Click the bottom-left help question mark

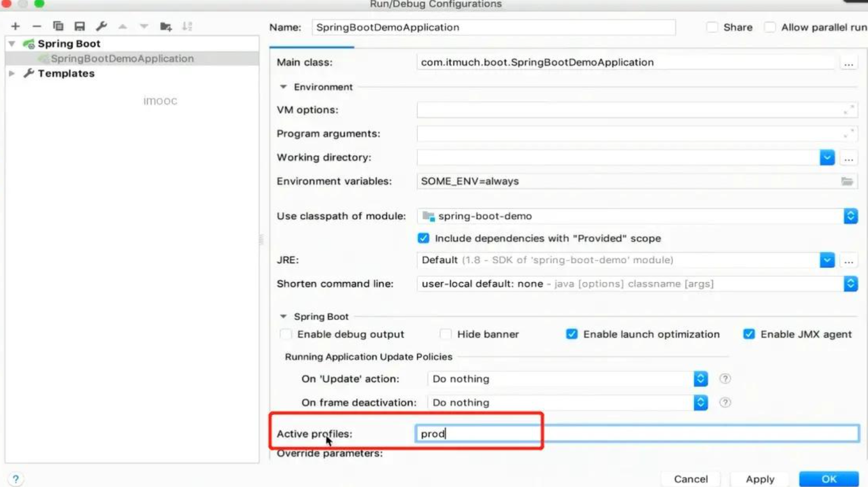click(x=16, y=479)
